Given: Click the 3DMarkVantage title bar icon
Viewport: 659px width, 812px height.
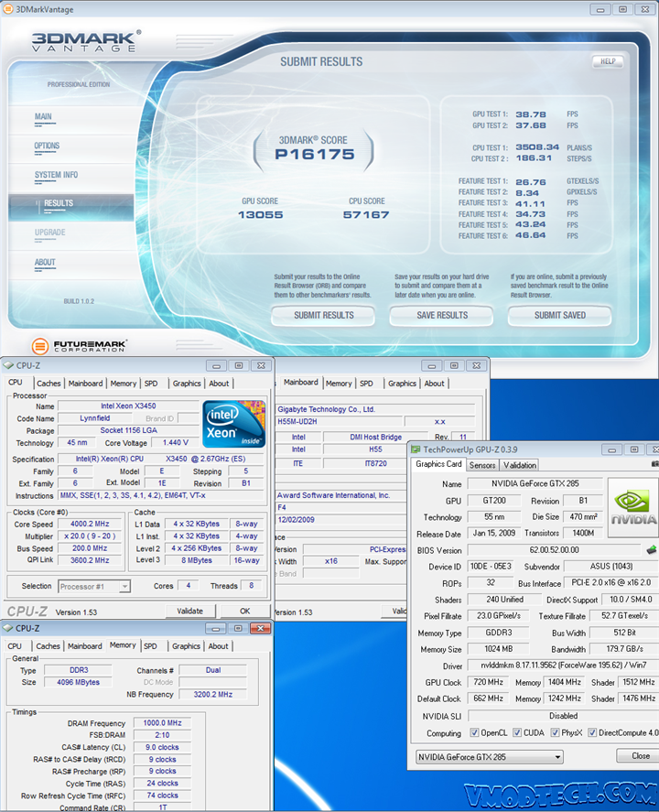Looking at the screenshot, I should click(x=7, y=9).
